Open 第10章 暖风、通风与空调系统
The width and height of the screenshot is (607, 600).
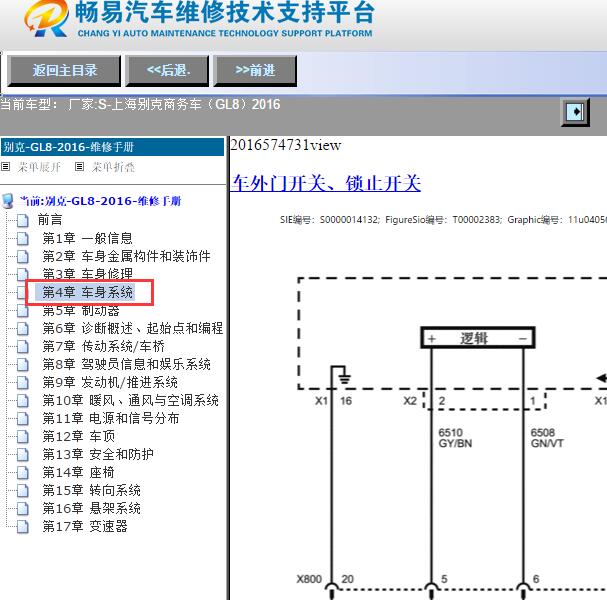click(x=130, y=400)
